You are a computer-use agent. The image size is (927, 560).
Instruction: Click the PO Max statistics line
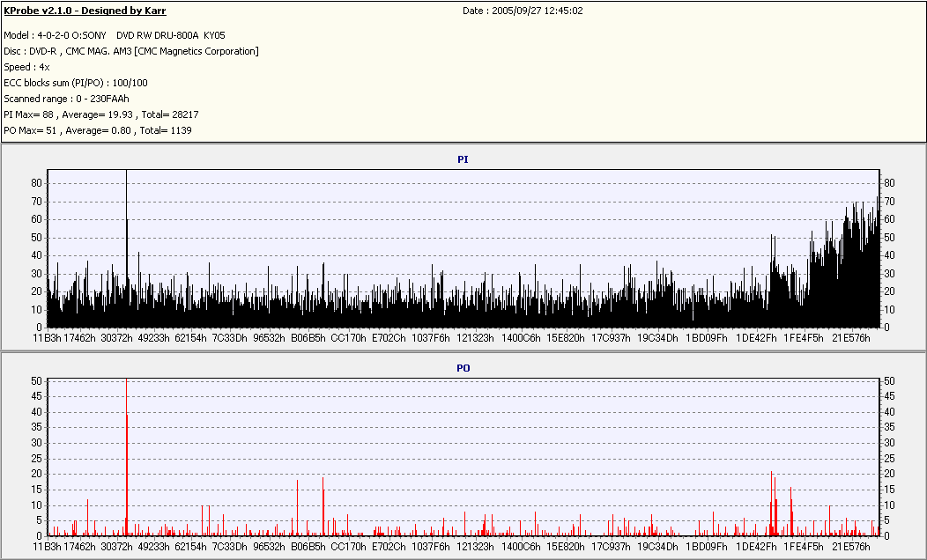coord(98,130)
